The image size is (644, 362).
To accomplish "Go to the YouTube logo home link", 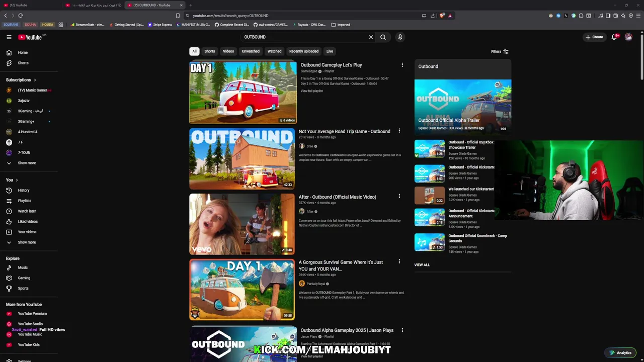I will (30, 37).
